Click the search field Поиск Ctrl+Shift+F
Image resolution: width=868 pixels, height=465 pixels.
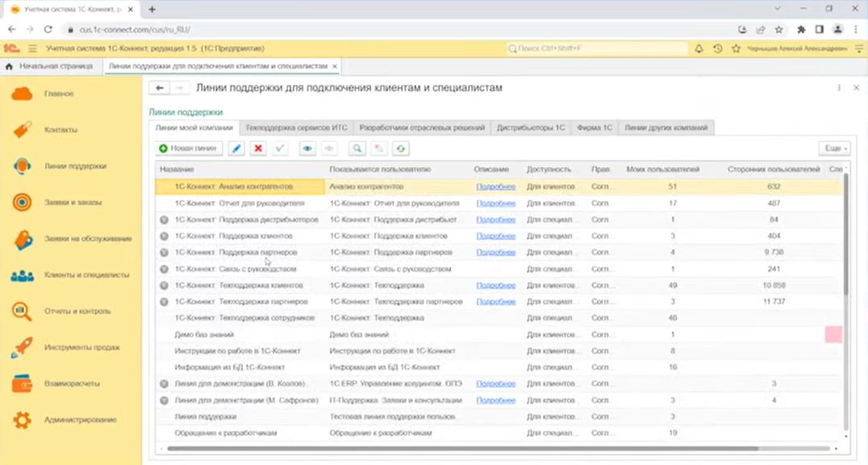597,49
